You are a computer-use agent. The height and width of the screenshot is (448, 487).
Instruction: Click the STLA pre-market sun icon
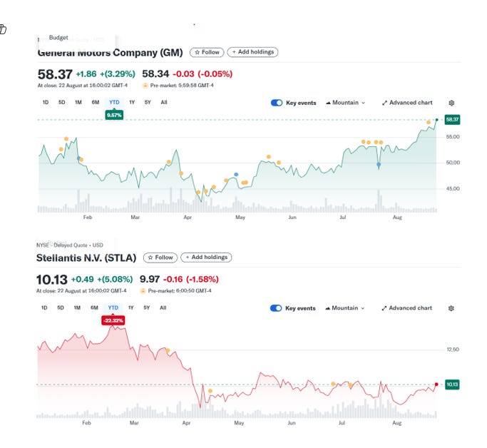click(x=143, y=291)
